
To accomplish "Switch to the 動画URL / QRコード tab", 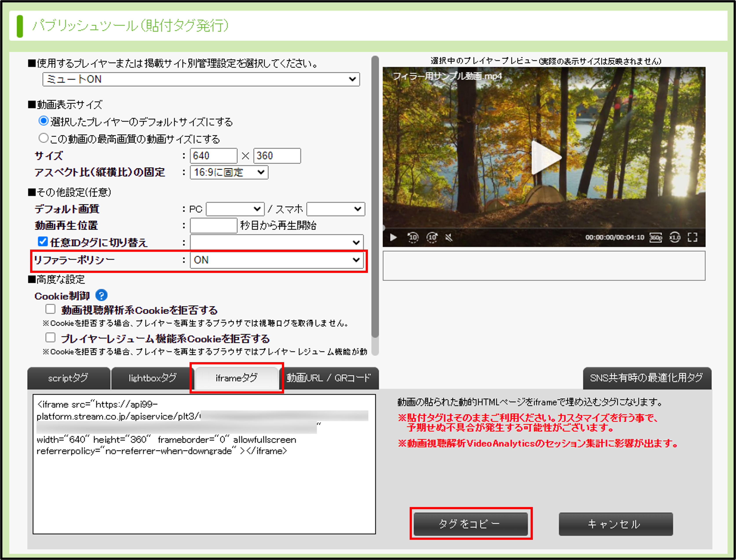I will pos(329,378).
